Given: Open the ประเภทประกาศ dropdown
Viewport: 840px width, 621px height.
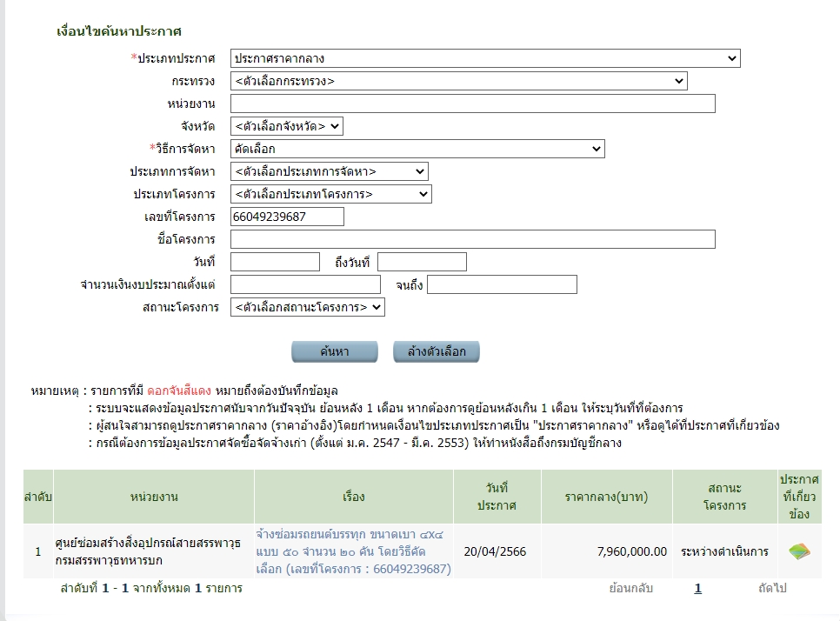Looking at the screenshot, I should pos(485,58).
